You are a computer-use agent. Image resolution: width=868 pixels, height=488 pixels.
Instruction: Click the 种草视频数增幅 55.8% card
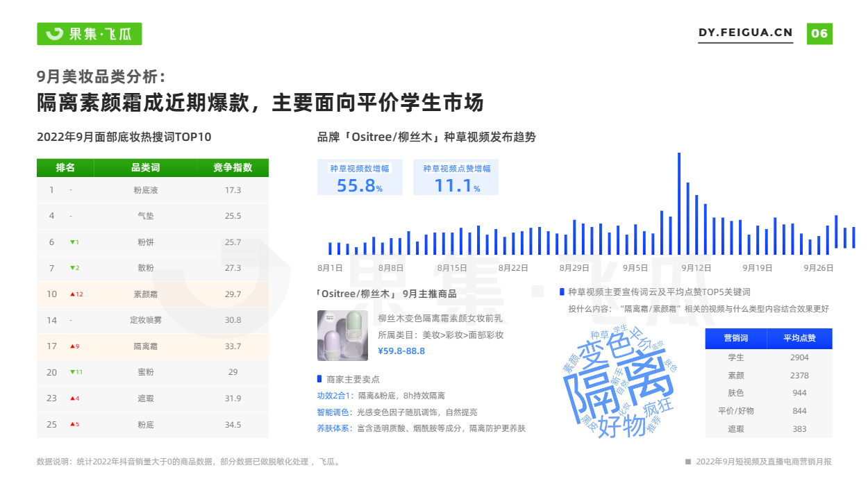360,178
